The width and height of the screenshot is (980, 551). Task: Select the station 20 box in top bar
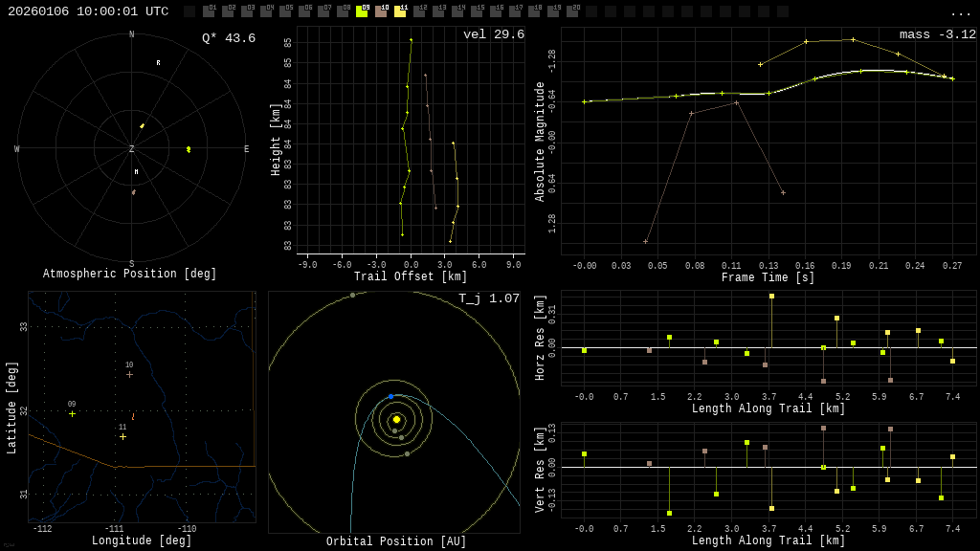tap(572, 11)
